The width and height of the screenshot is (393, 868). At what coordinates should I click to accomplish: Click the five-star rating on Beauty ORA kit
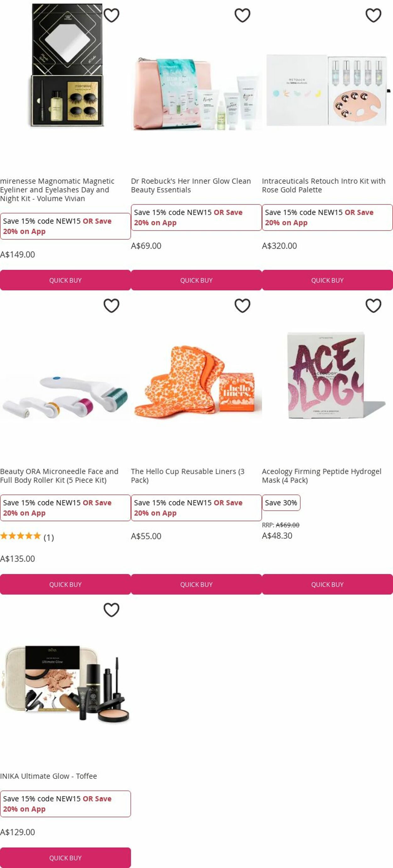(20, 536)
